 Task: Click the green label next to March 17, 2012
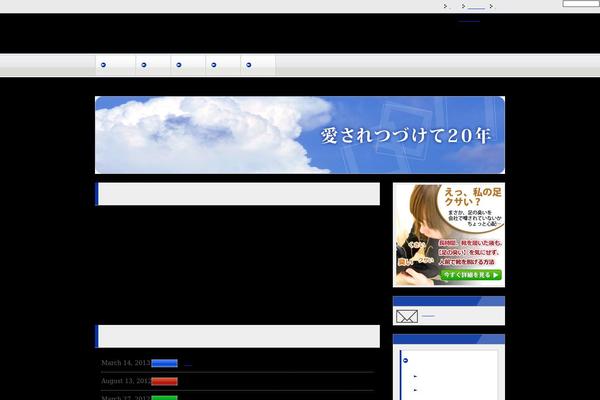(165, 398)
